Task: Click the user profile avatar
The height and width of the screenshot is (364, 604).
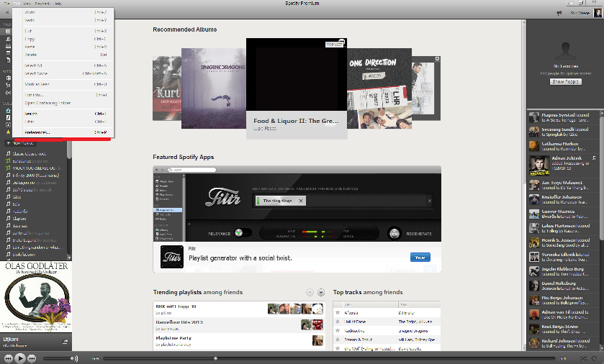Action: point(598,13)
